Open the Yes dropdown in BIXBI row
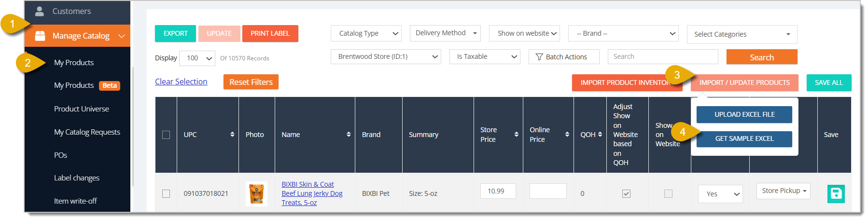Image resolution: width=868 pixels, height=220 pixels. (720, 194)
